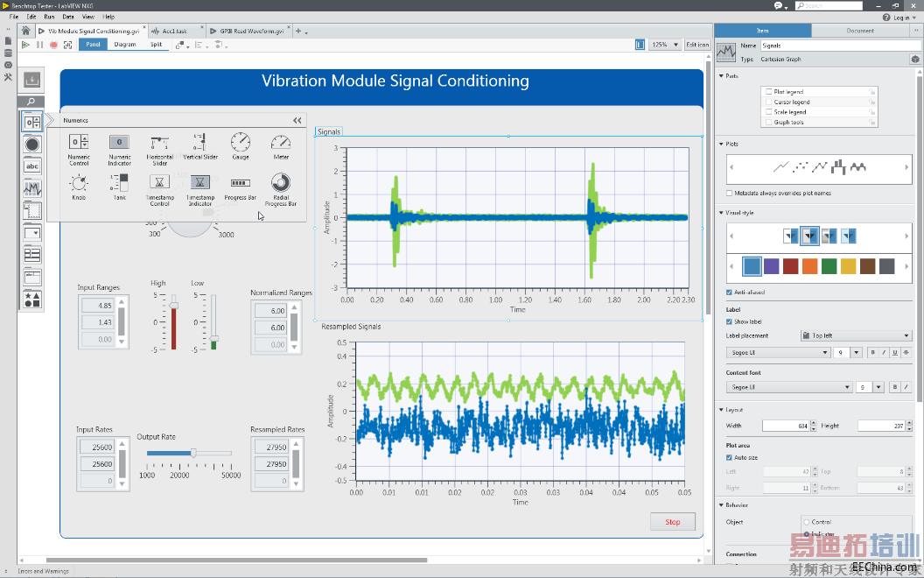Open the Acc1.task document tab
Viewport: 924px width, 578px height.
tap(174, 32)
